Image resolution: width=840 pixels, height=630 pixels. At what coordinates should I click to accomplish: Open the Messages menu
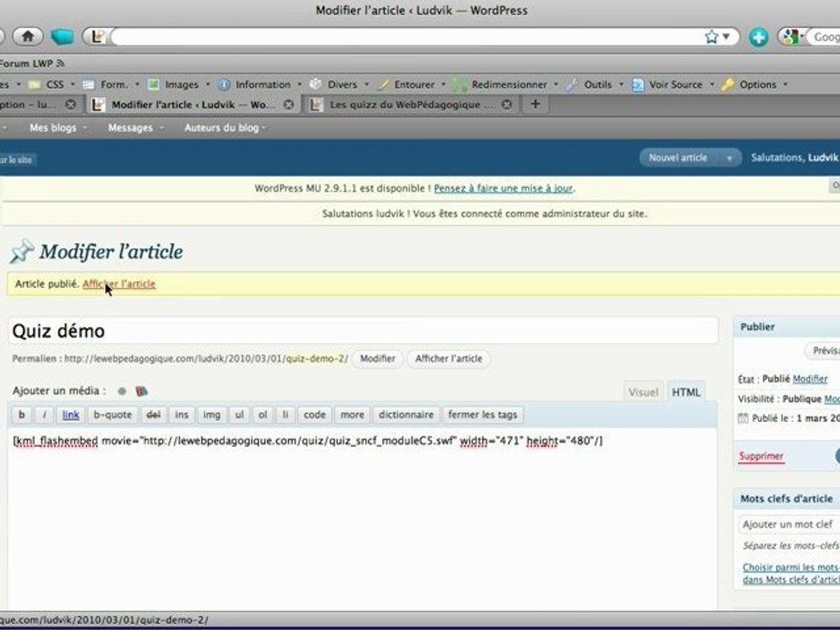coord(135,128)
